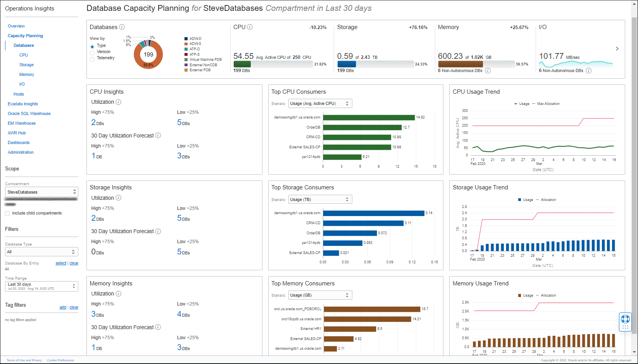
Task: Click Usage legend in Storage Usage Trend
Action: click(x=526, y=200)
